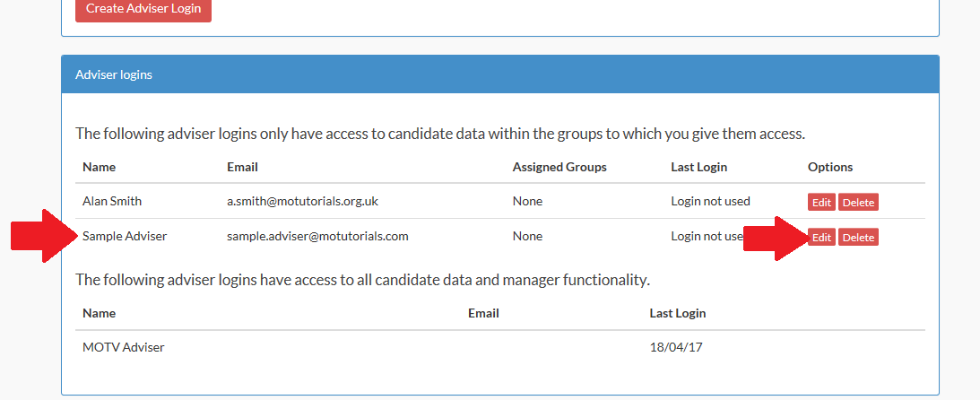Edit the Alan Smith adviser login
Screen dimensions: 980x400
point(821,202)
